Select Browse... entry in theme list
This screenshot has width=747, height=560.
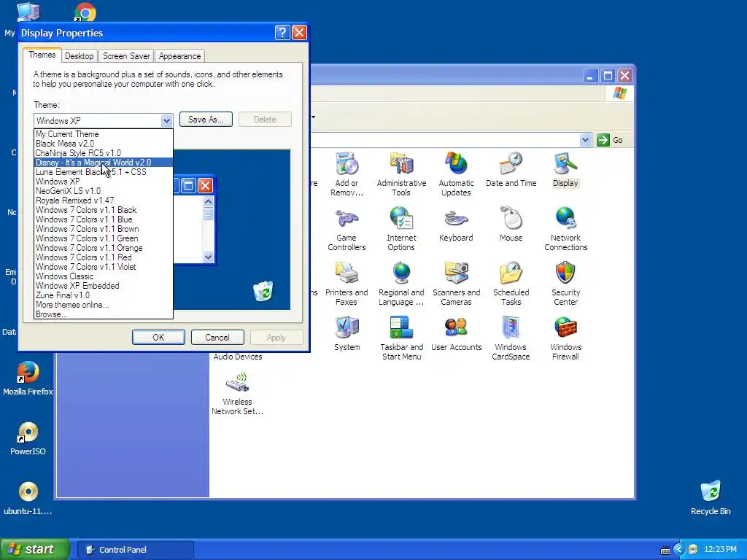coord(104,314)
